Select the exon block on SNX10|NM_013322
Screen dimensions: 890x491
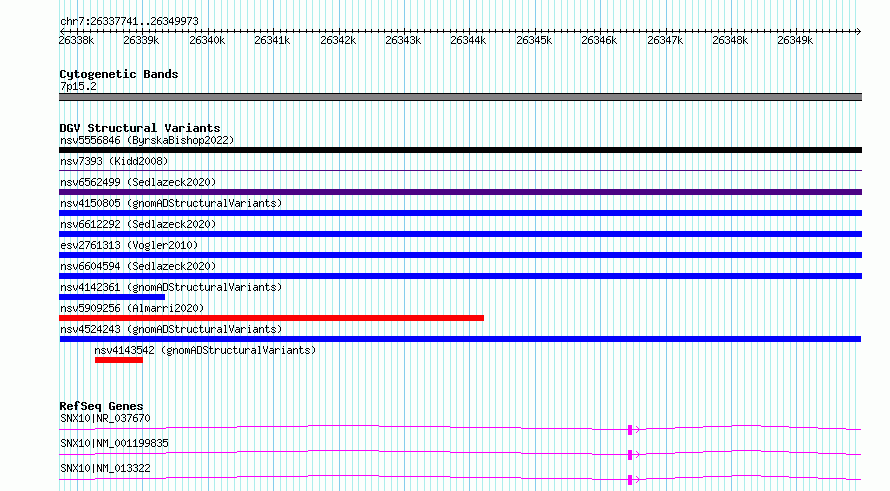[x=630, y=480]
